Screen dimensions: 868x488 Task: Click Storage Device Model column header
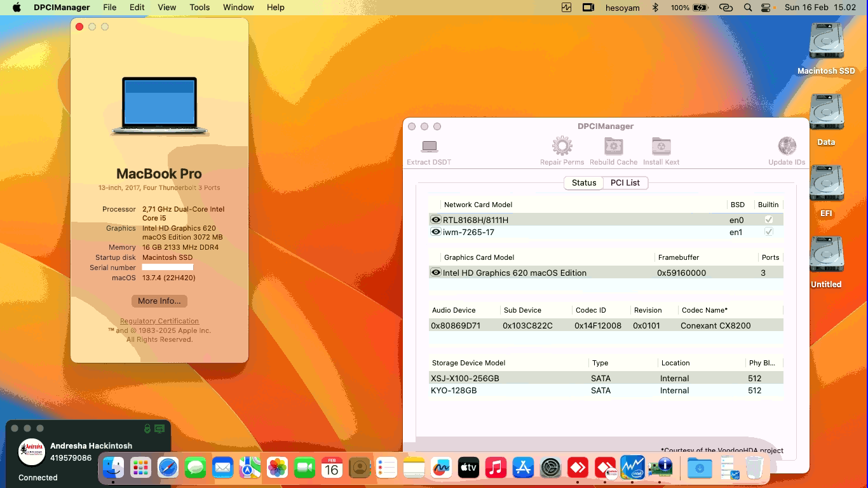[468, 363]
